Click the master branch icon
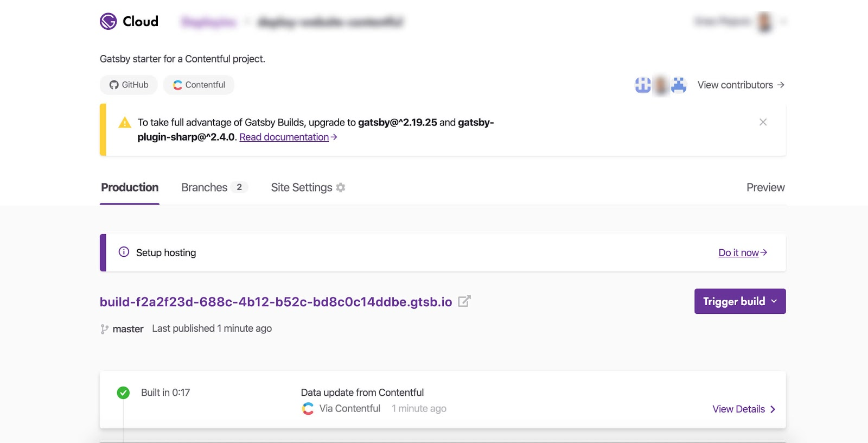Viewport: 868px width, 443px height. [104, 329]
